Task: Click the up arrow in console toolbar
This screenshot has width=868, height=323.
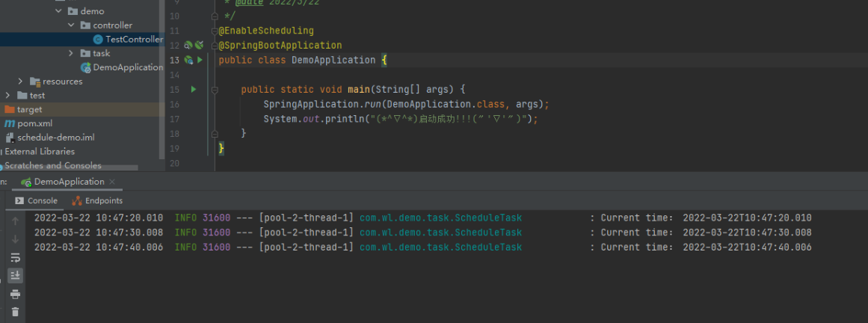Action: pos(15,221)
